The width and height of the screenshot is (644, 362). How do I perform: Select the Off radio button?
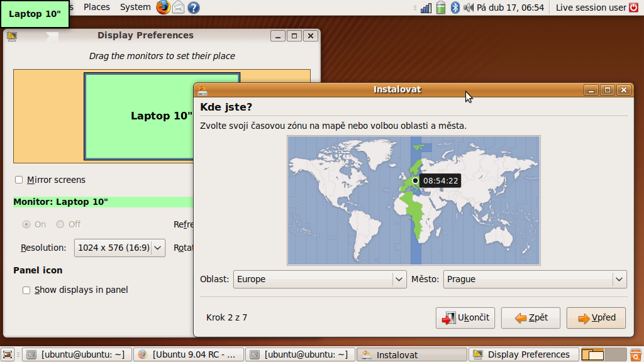[60, 224]
